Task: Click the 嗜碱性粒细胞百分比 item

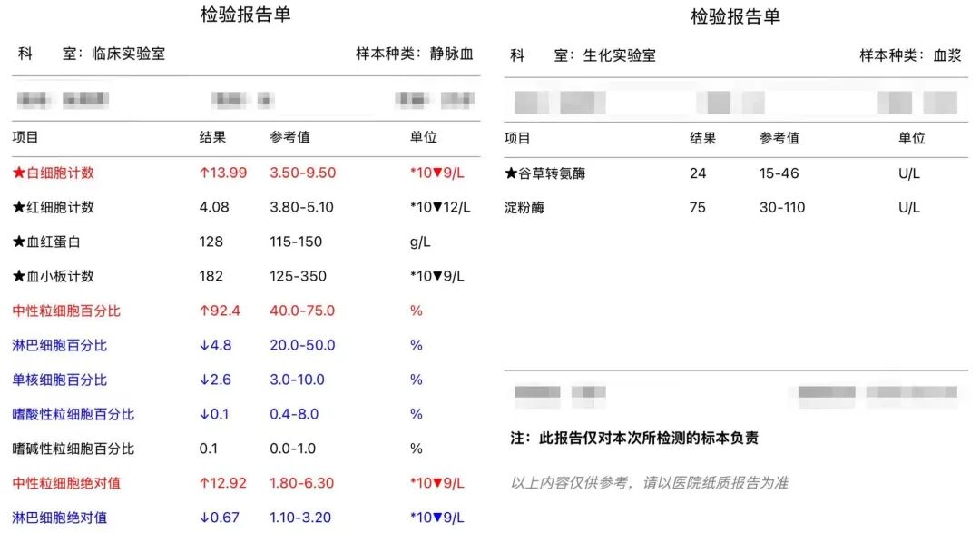Action: click(73, 449)
